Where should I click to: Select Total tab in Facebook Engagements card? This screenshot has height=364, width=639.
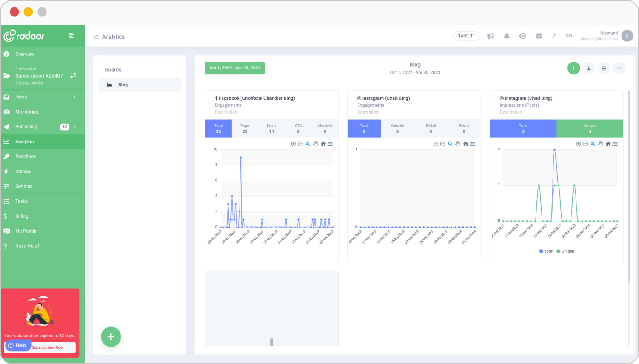pyautogui.click(x=218, y=129)
